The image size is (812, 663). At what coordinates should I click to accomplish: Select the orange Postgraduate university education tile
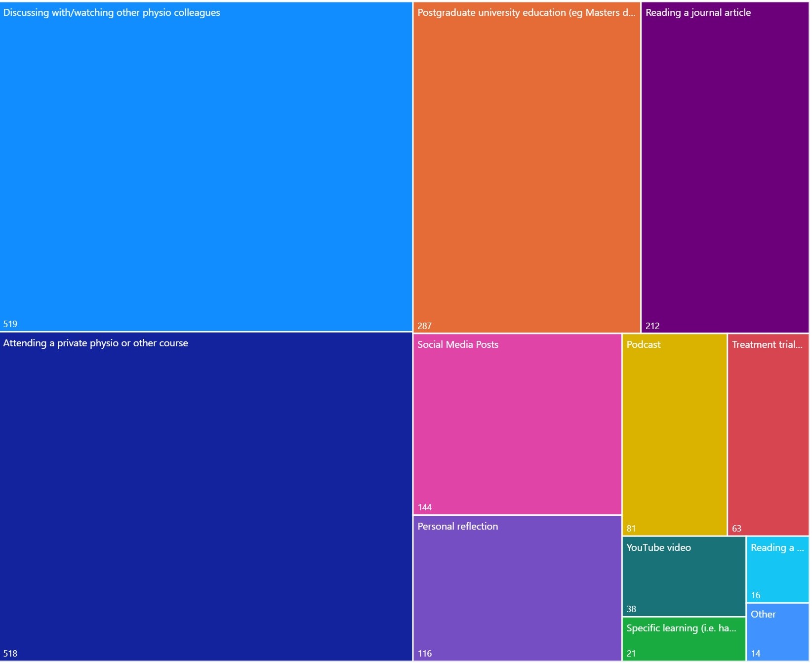527,167
